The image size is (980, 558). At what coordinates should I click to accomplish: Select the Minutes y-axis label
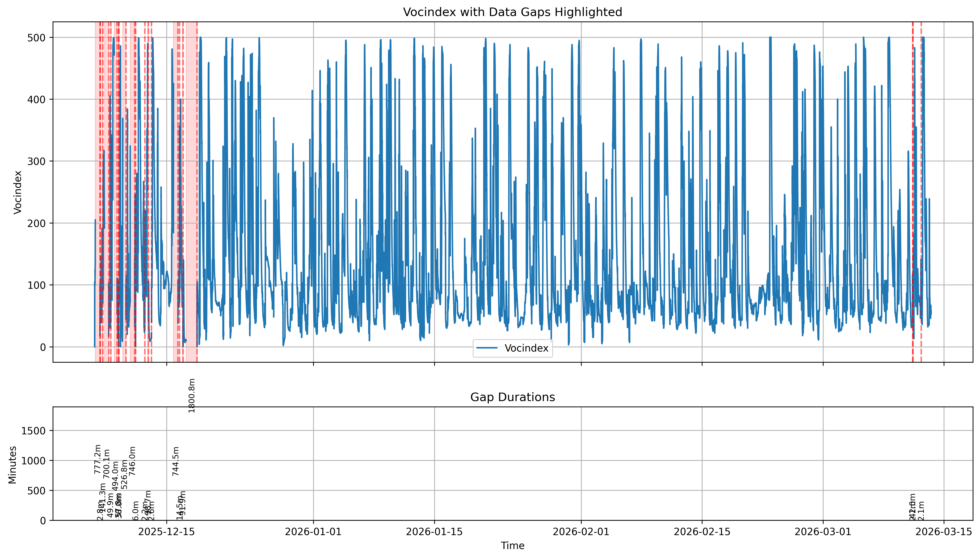coord(13,465)
